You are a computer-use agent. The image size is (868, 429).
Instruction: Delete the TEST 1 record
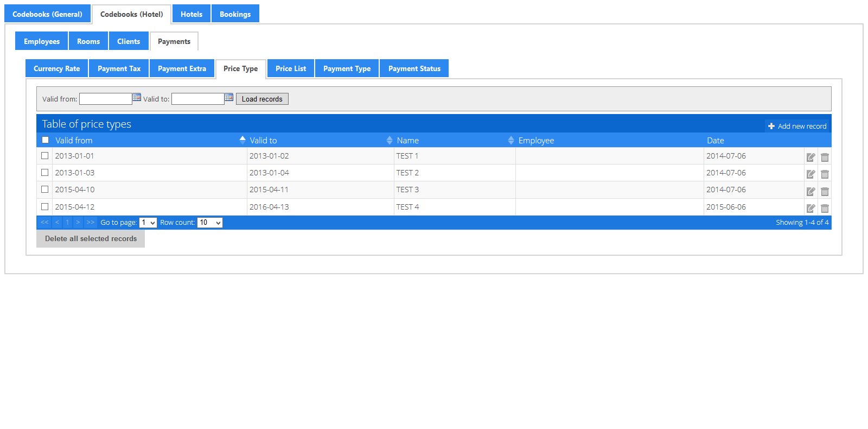pos(825,157)
